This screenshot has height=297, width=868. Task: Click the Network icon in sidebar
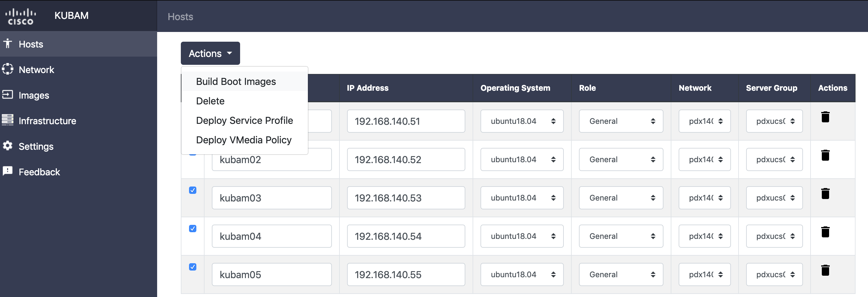7,69
